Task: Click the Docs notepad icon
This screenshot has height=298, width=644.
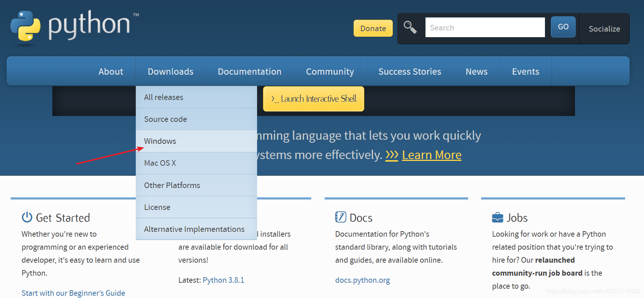Action: [x=341, y=217]
